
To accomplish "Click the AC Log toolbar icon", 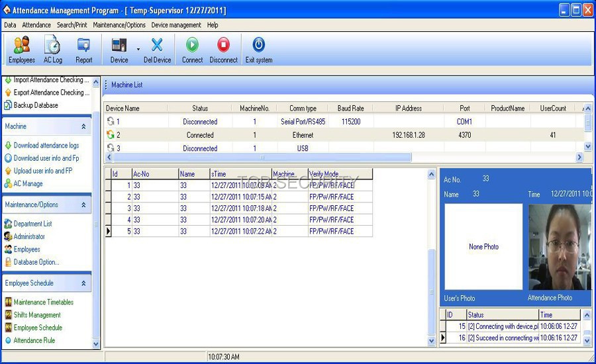I will (x=53, y=50).
